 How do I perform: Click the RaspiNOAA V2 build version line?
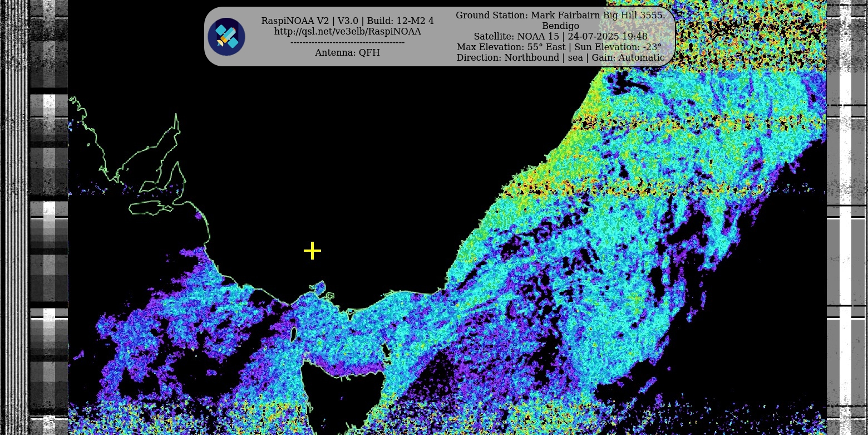[x=347, y=21]
